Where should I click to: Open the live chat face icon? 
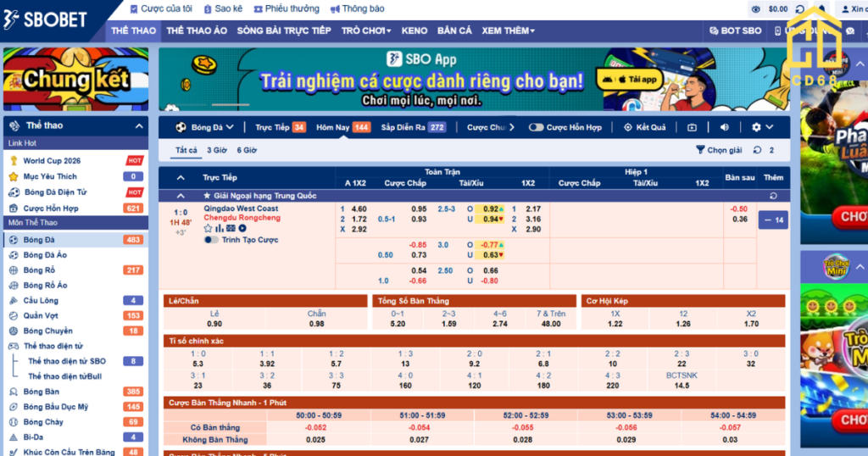click(851, 31)
